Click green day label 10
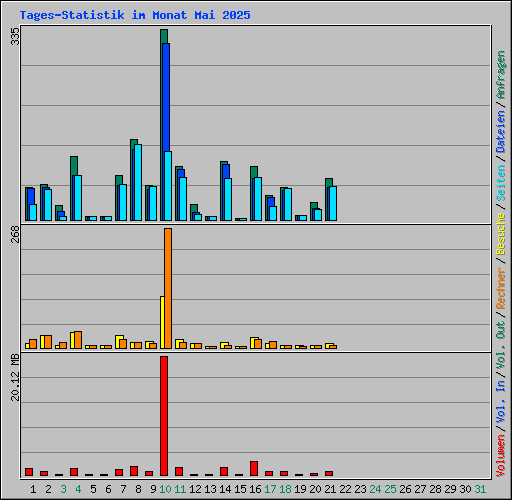 pos(165,489)
